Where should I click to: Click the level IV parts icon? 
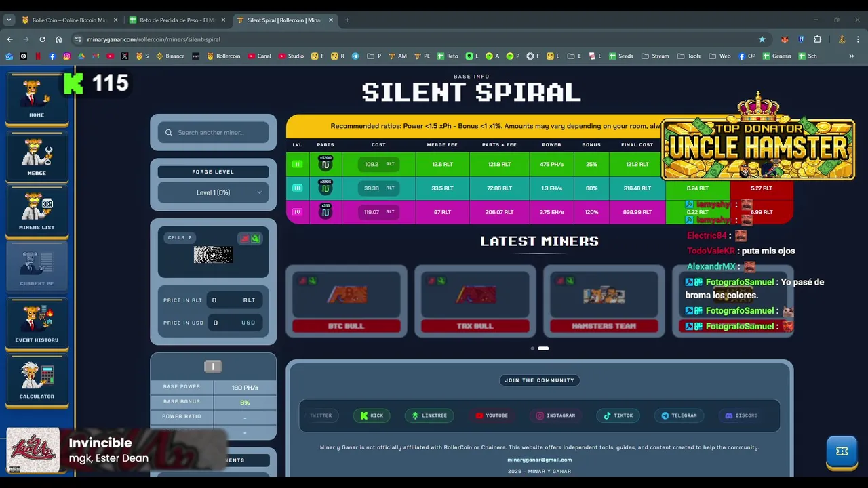[325, 212]
